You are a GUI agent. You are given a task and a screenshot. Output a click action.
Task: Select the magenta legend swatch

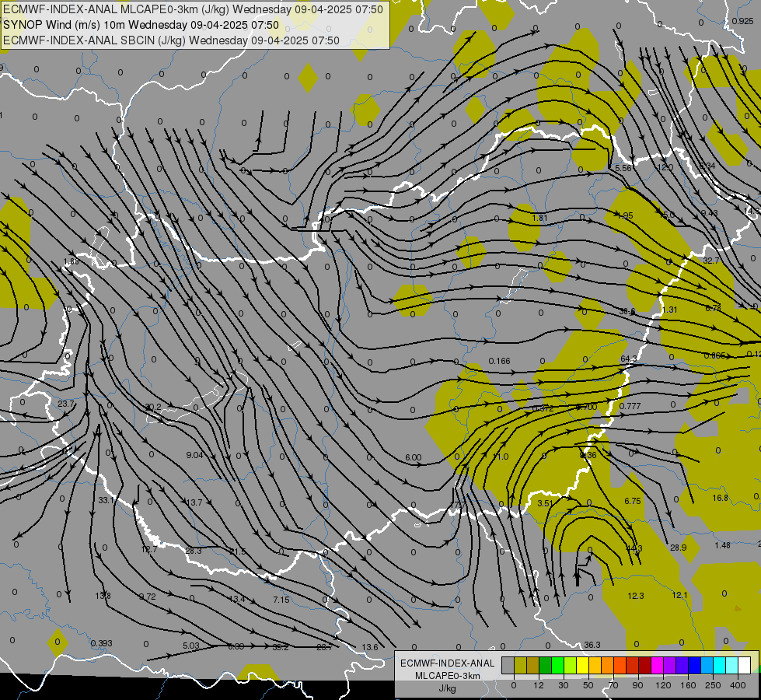pyautogui.click(x=657, y=665)
